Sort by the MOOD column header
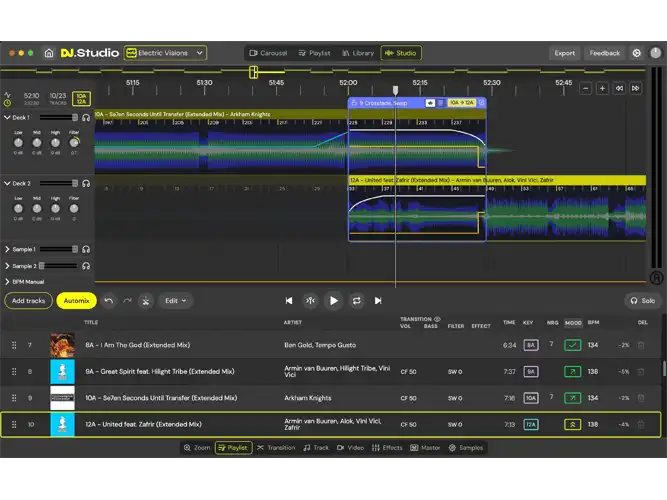667x500 pixels. [573, 323]
